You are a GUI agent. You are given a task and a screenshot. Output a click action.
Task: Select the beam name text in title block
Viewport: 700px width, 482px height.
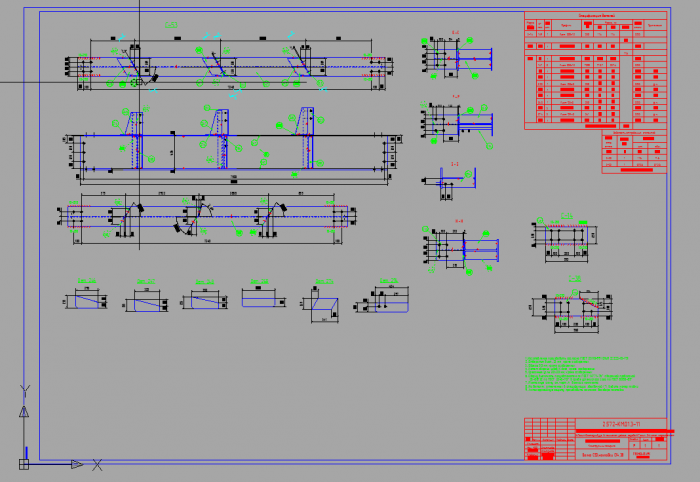[x=602, y=455]
